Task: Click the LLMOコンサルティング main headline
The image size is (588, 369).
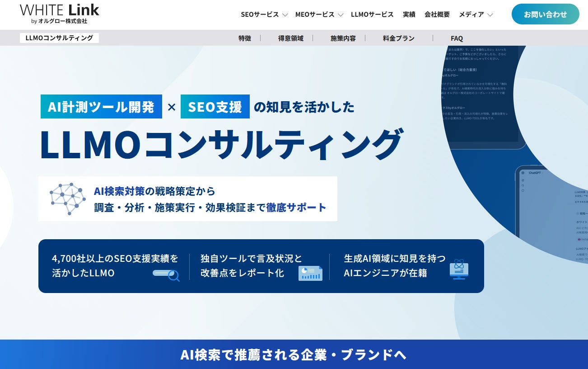Action: [221, 144]
